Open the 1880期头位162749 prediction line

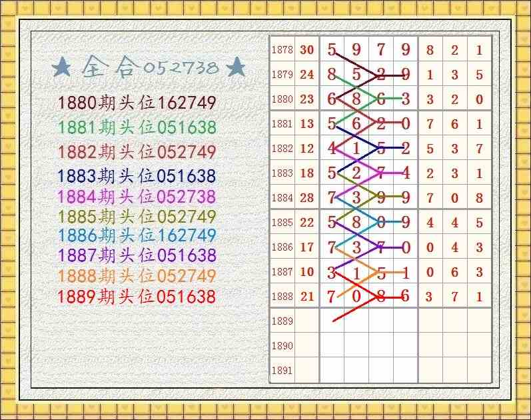(137, 103)
